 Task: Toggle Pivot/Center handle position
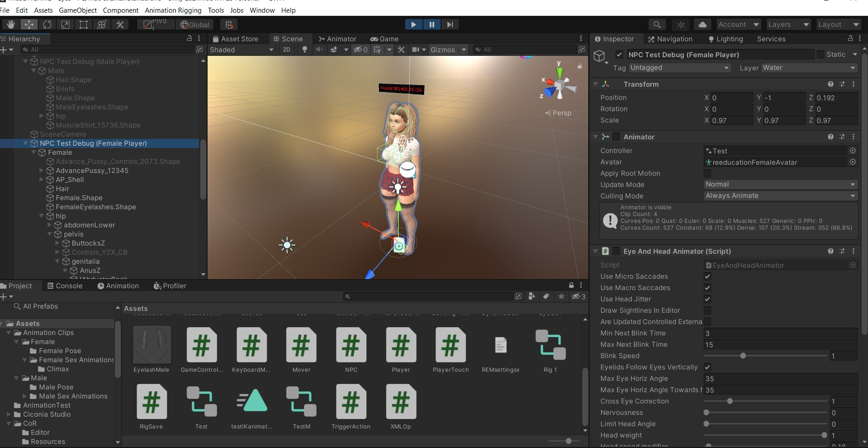156,25
